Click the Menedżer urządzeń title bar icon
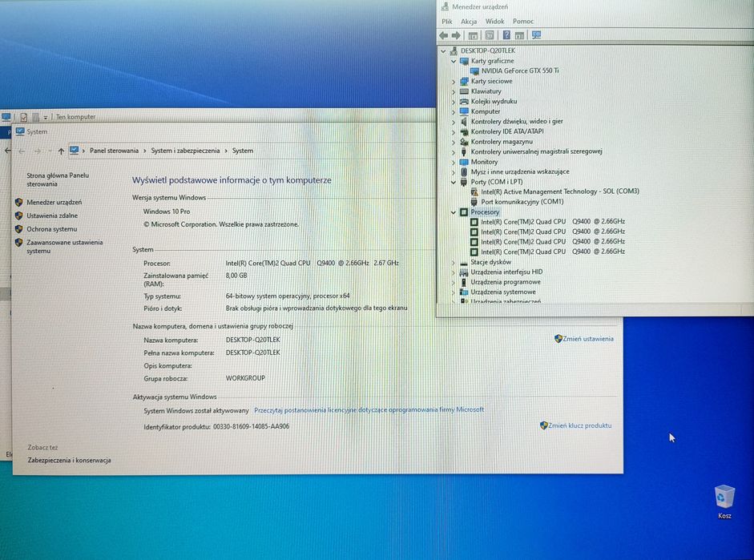The image size is (754, 560). click(445, 6)
